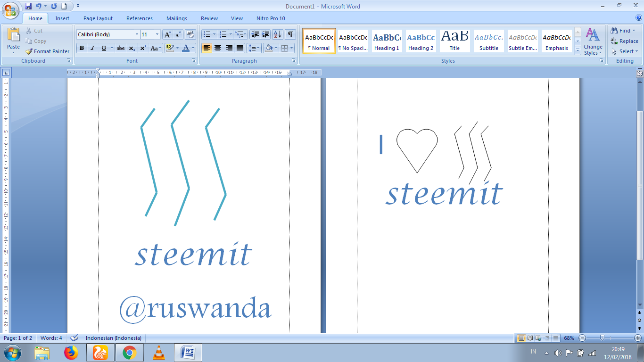Open the Borders dropdown arrow
This screenshot has width=644, height=362.
290,48
